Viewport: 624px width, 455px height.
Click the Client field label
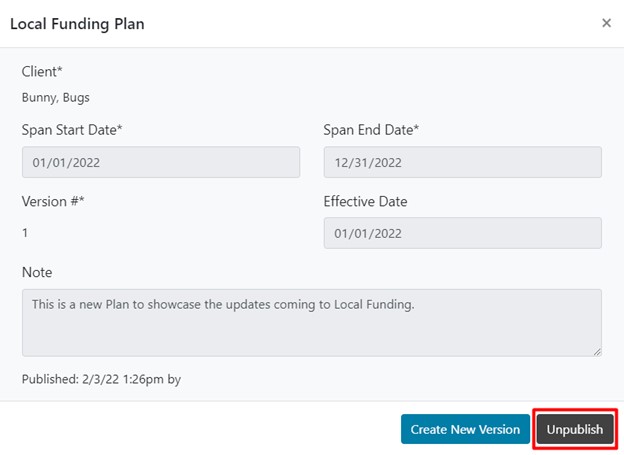pos(42,72)
